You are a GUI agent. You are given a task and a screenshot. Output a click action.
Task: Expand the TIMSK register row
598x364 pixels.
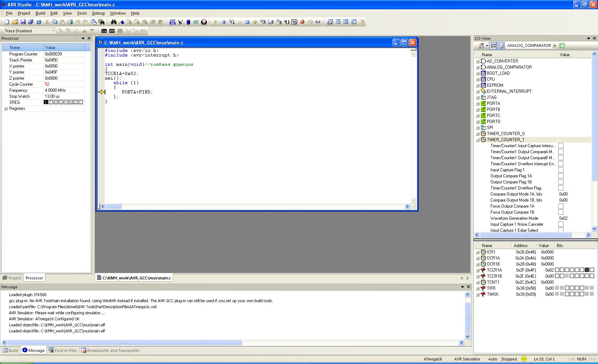478,294
